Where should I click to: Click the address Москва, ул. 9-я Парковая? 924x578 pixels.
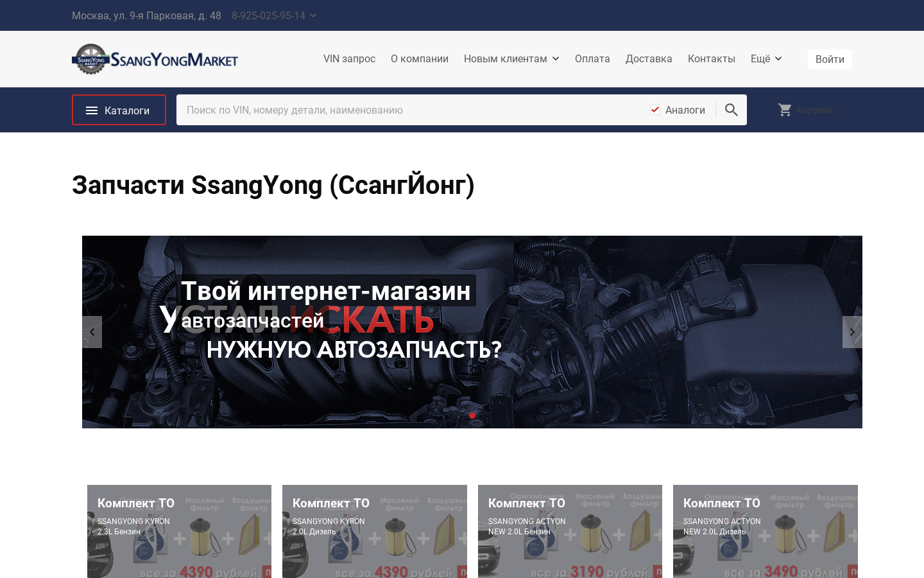click(146, 15)
